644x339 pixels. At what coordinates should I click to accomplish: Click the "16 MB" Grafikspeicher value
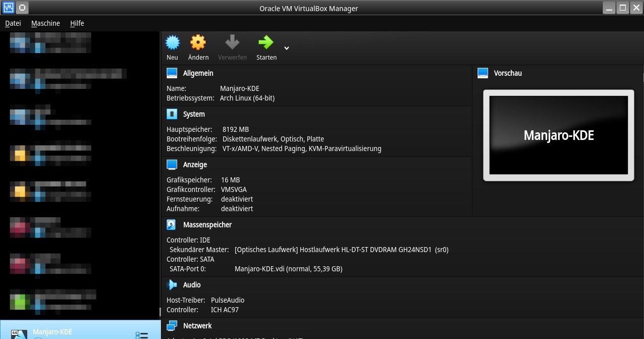coord(231,180)
